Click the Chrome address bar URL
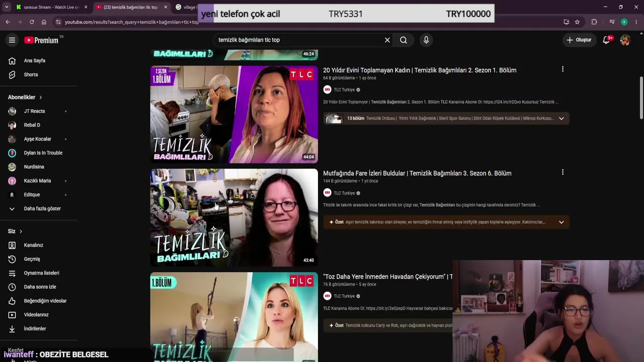The image size is (644, 362). pyautogui.click(x=132, y=22)
